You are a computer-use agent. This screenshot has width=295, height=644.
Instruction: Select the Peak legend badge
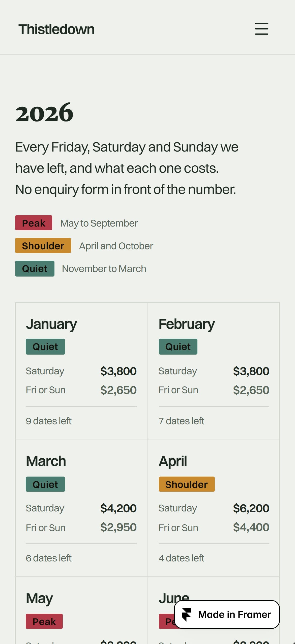coord(34,223)
